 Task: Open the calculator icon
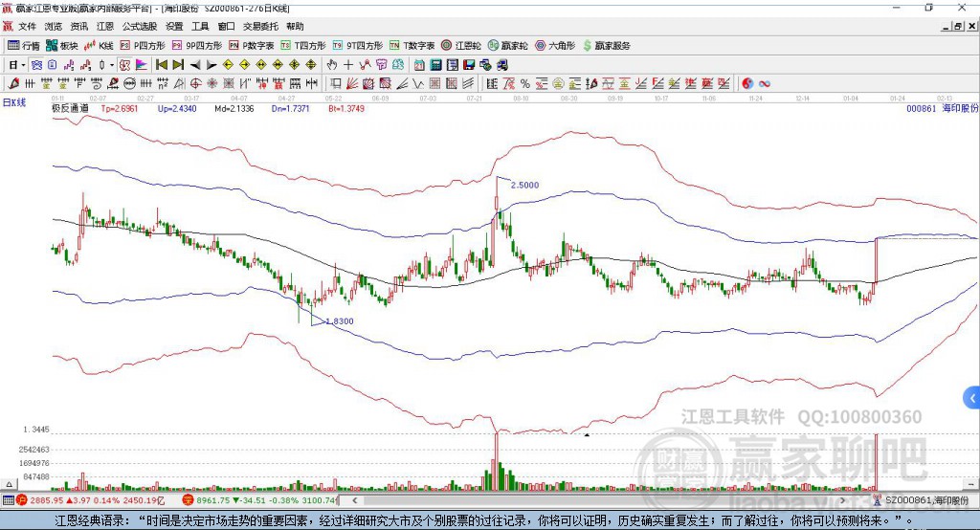coord(435,65)
